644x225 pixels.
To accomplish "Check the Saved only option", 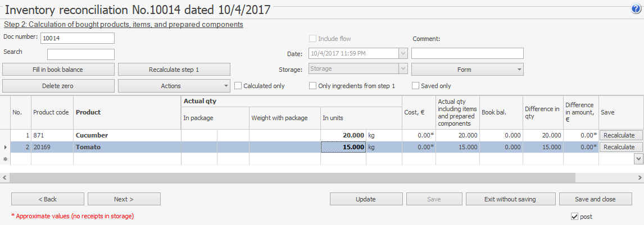I will point(416,86).
